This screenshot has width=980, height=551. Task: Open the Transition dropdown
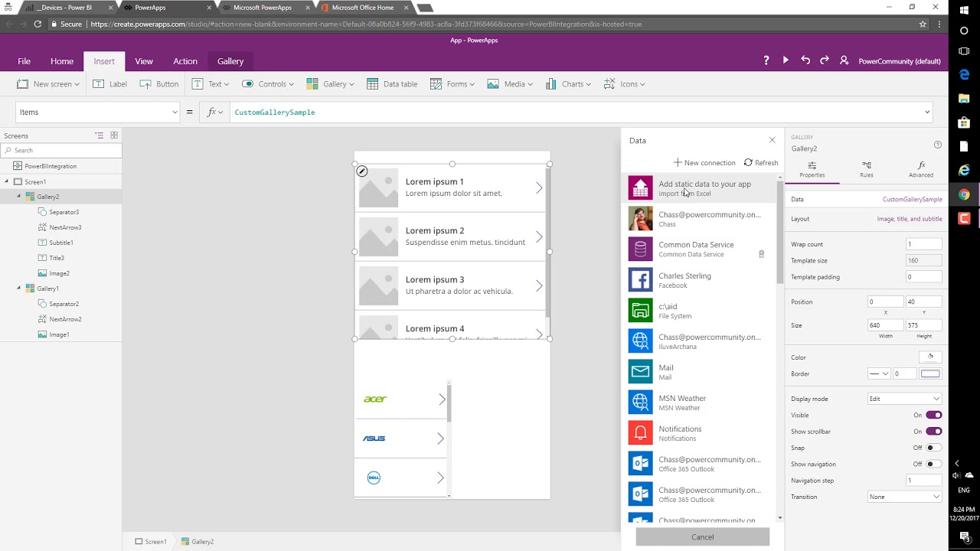904,497
